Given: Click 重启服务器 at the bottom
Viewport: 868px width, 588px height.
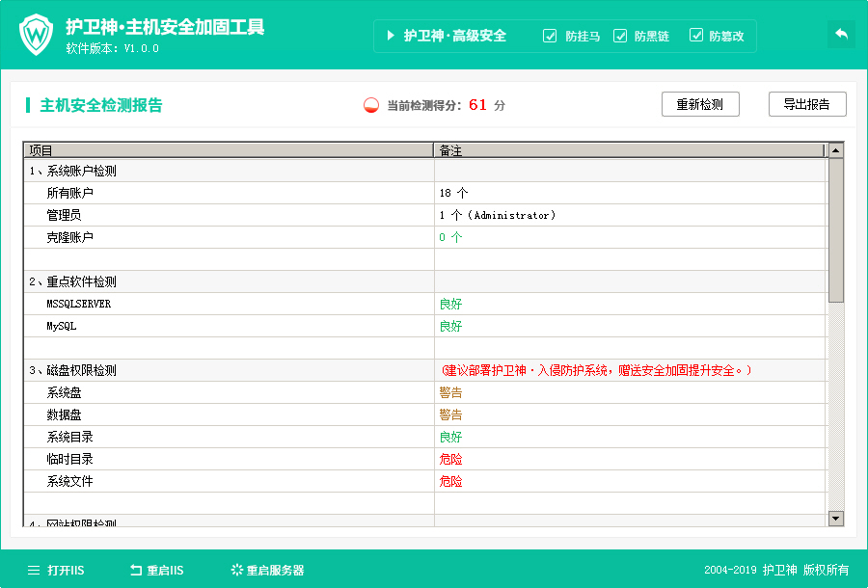Looking at the screenshot, I should pos(275,571).
